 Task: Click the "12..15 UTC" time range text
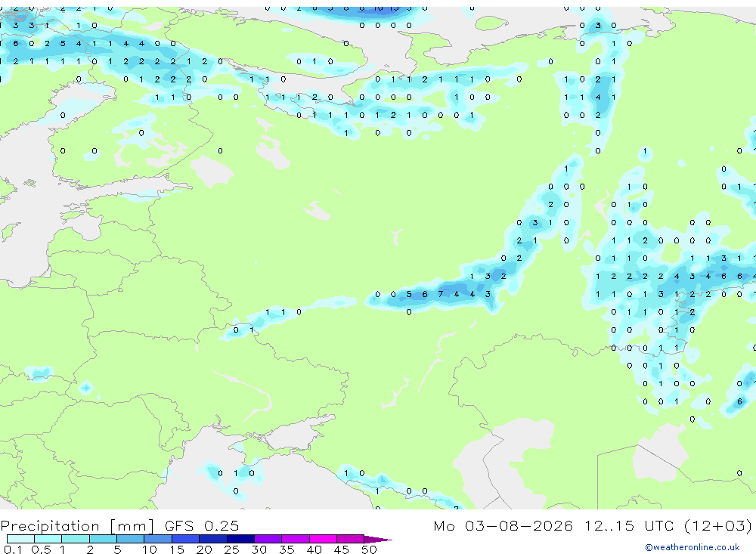pyautogui.click(x=629, y=525)
